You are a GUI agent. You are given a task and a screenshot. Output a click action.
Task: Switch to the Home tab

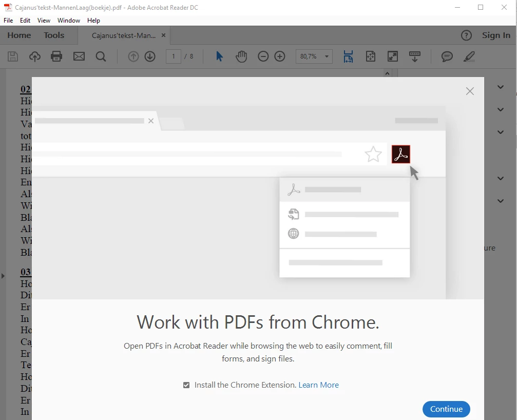click(x=19, y=35)
